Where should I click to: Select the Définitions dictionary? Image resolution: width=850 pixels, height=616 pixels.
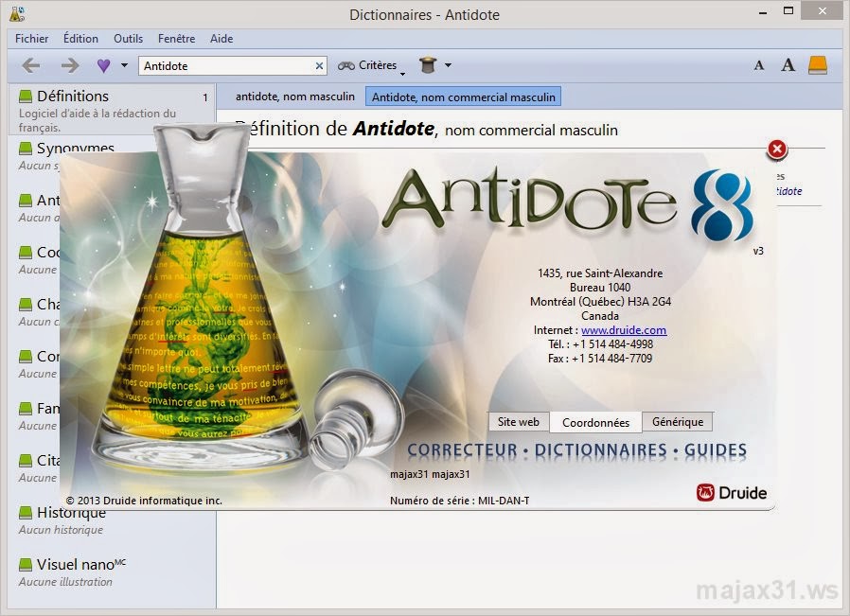pyautogui.click(x=113, y=109)
